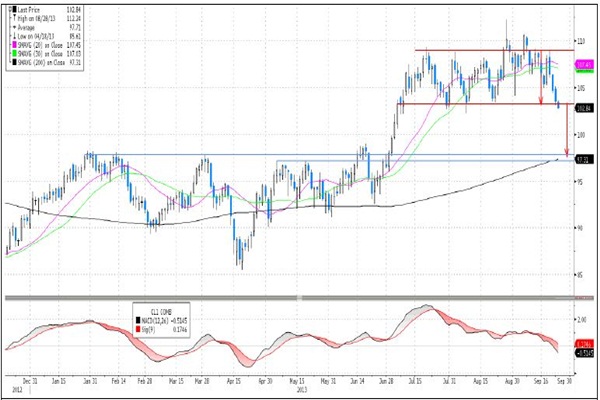
Task: Click the black 97.31 axis price tag
Action: tap(585, 159)
